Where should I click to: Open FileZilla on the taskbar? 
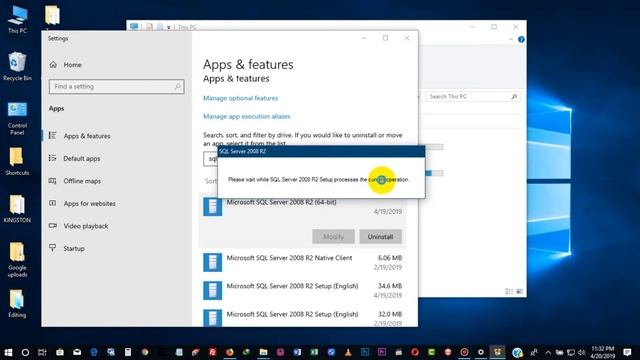(x=213, y=352)
